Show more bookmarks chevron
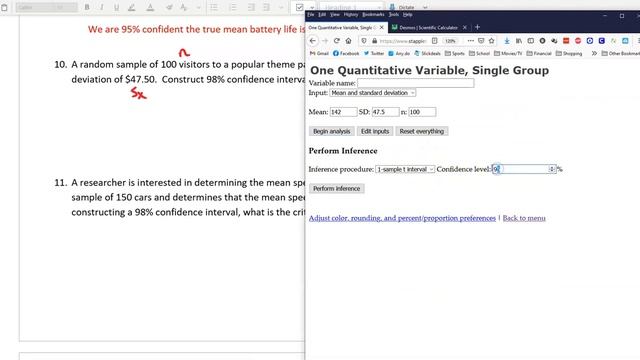Image resolution: width=640 pixels, height=360 pixels. (594, 53)
